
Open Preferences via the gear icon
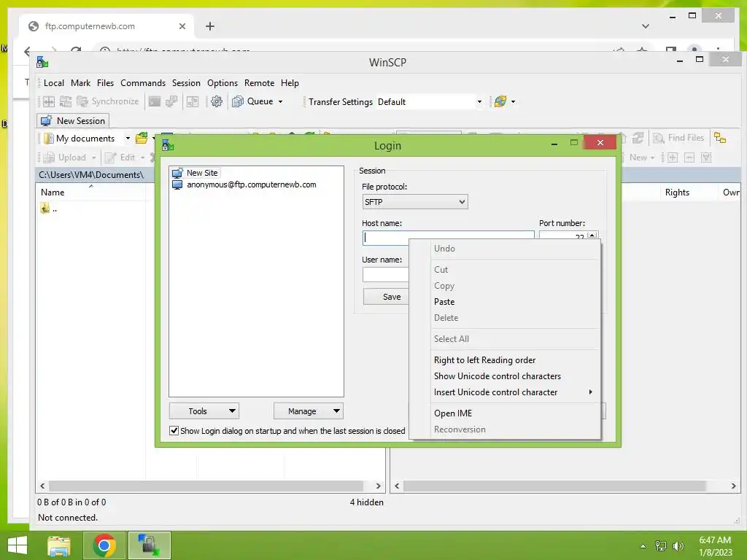216,101
